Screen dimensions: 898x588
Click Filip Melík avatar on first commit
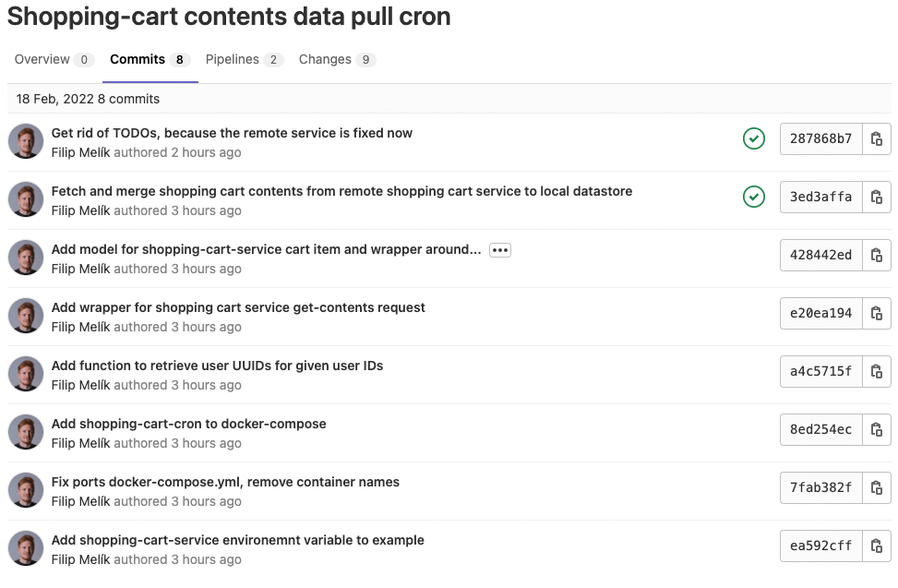pyautogui.click(x=26, y=141)
